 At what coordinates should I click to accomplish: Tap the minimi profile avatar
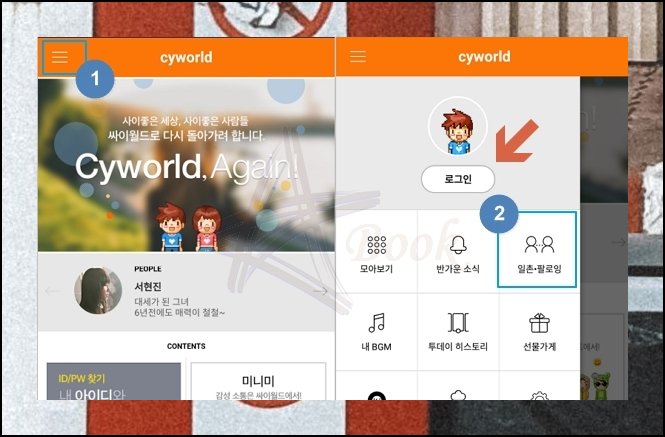point(458,126)
